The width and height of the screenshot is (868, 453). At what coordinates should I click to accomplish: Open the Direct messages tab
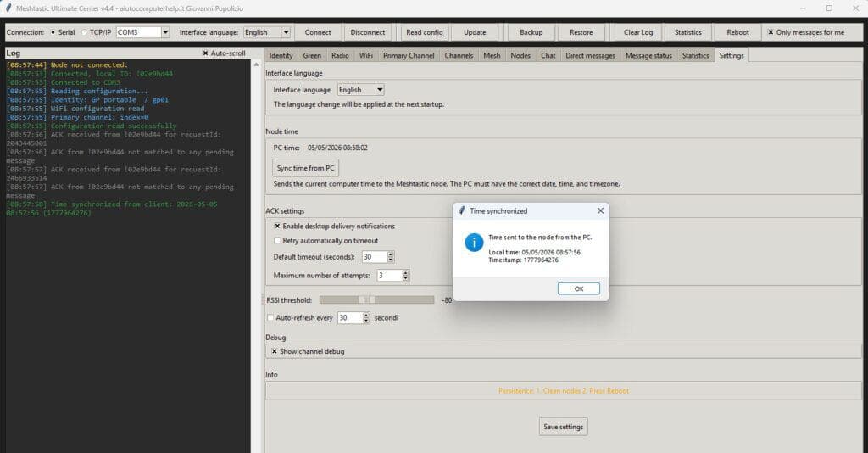[x=590, y=55]
